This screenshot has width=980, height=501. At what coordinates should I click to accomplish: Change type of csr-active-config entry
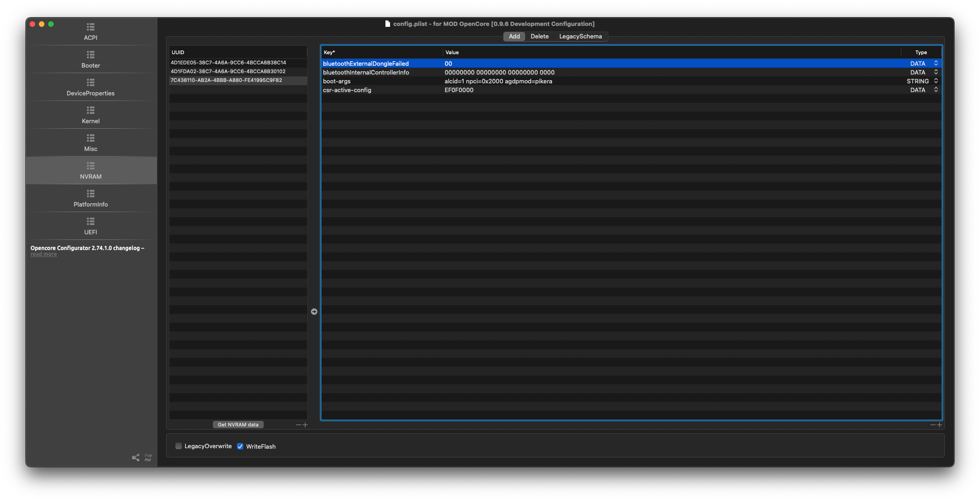[936, 90]
